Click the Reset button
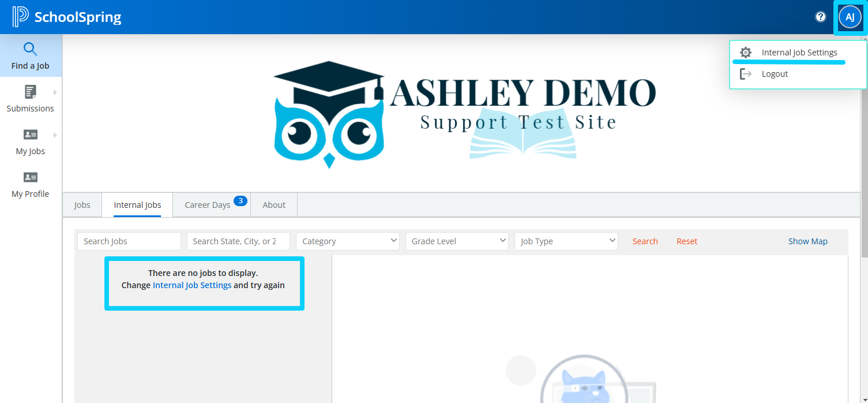Screen dimensions: 868x403 (687, 241)
